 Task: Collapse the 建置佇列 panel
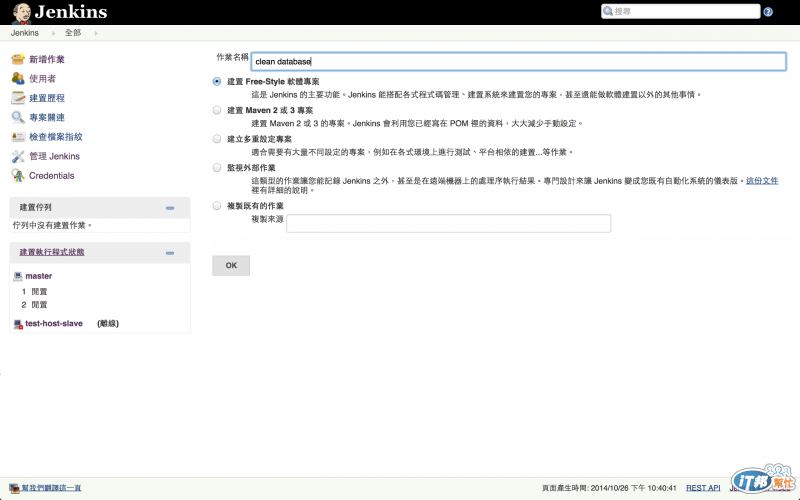coord(170,208)
